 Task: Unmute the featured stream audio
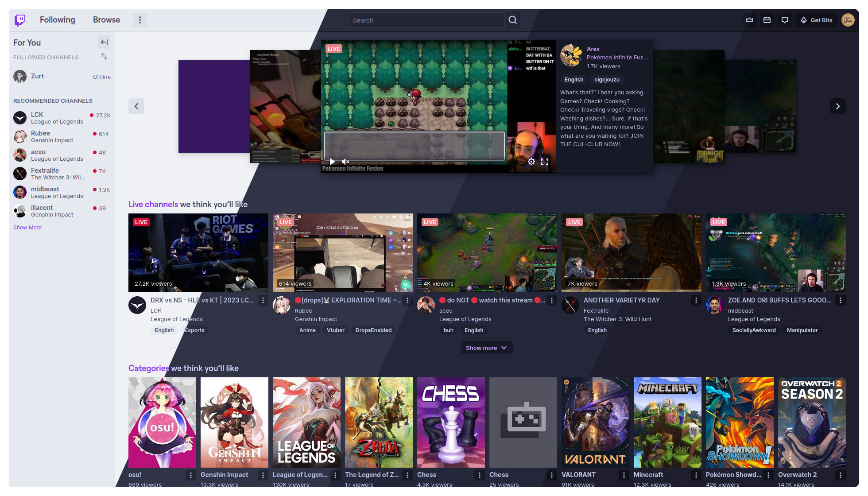pos(345,162)
